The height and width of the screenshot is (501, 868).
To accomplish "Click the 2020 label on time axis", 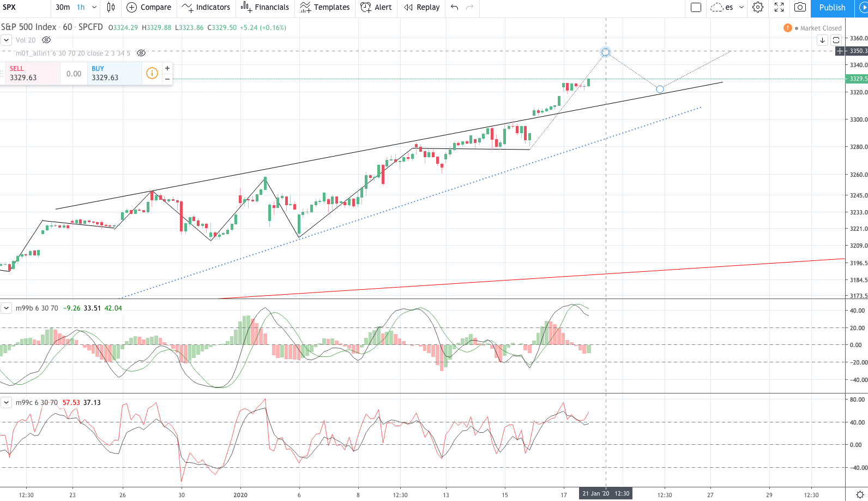I will (x=240, y=495).
